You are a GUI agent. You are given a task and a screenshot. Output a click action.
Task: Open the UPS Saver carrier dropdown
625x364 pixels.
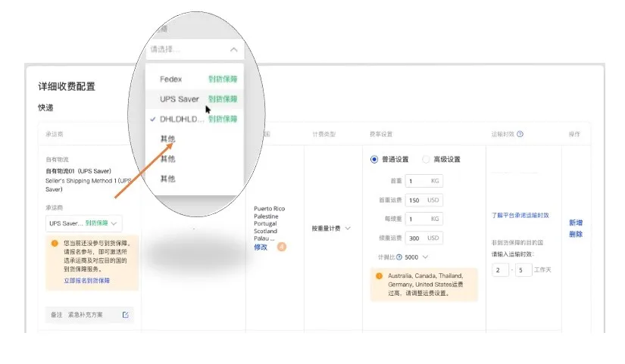pos(83,223)
